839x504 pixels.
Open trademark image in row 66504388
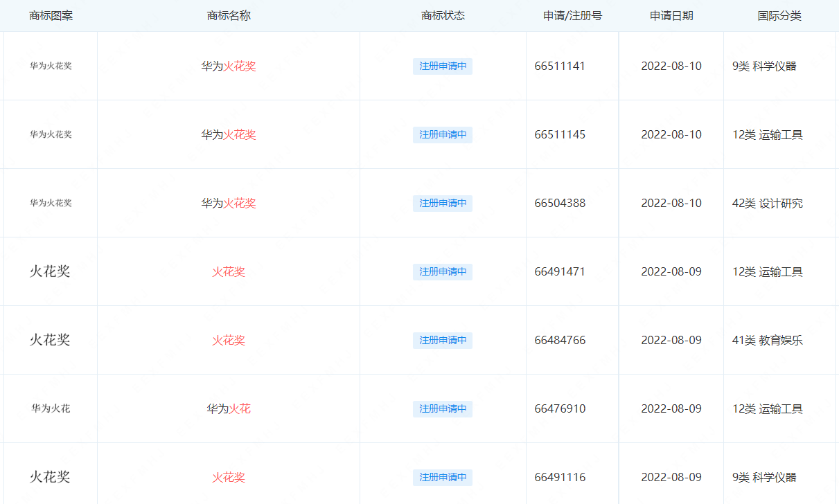pos(51,203)
